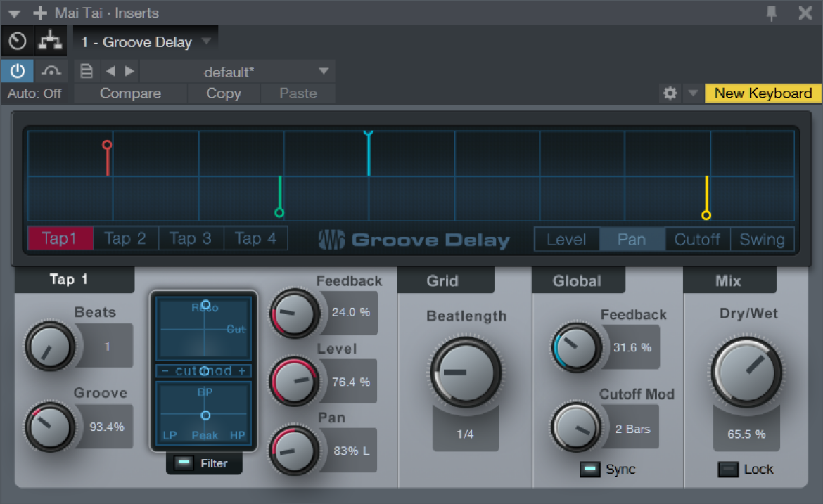Click the round dial icon beside routing
The height and width of the screenshot is (504, 823).
coord(18,41)
